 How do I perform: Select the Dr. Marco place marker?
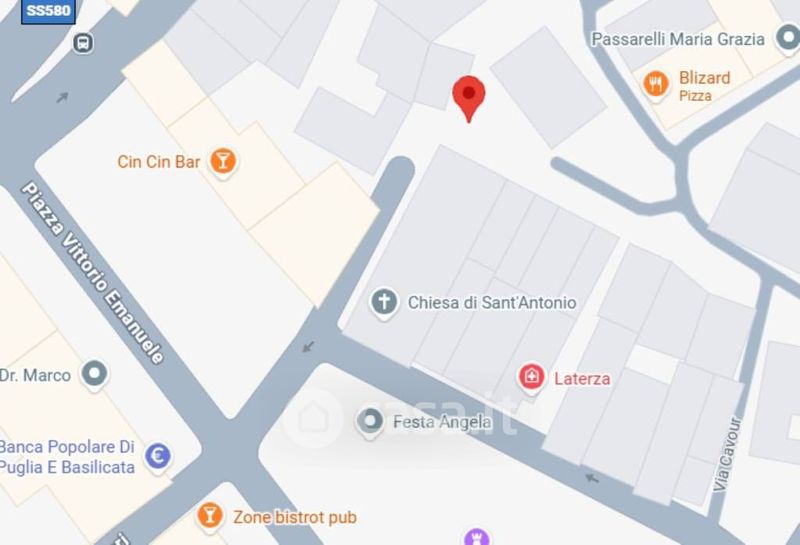point(95,374)
